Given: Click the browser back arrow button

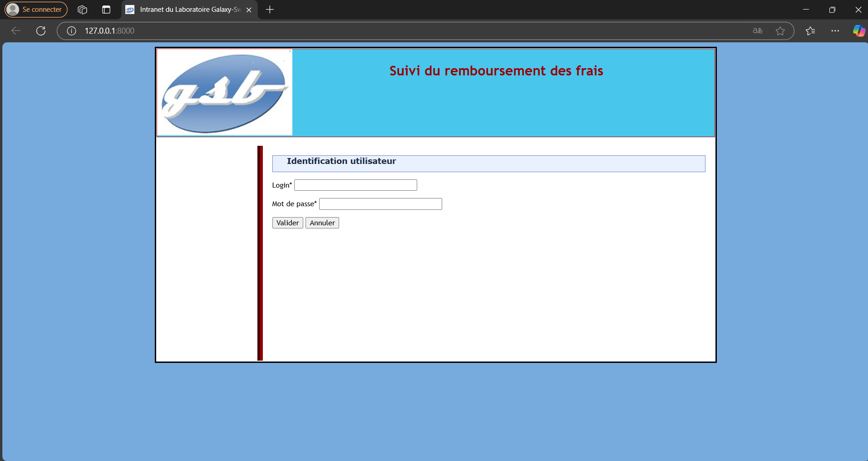Looking at the screenshot, I should [16, 31].
